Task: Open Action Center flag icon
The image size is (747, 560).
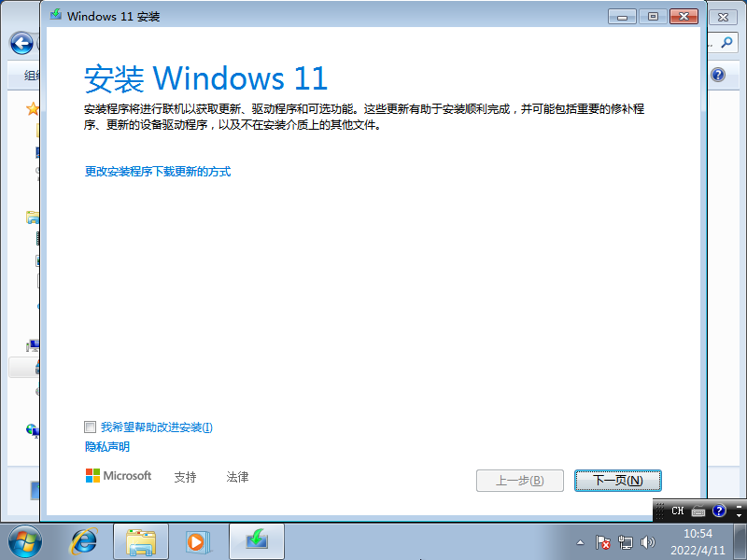Action: click(602, 542)
